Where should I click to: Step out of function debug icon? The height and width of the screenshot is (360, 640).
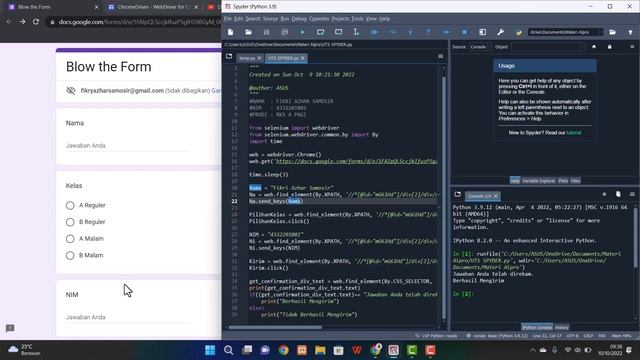tap(428, 32)
